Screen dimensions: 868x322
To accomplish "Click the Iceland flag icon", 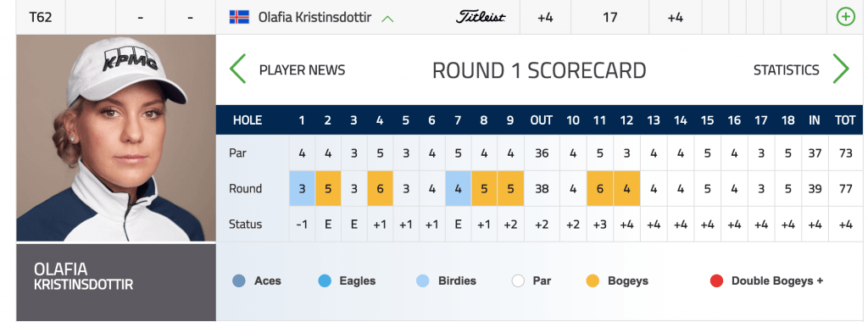I will pos(239,17).
